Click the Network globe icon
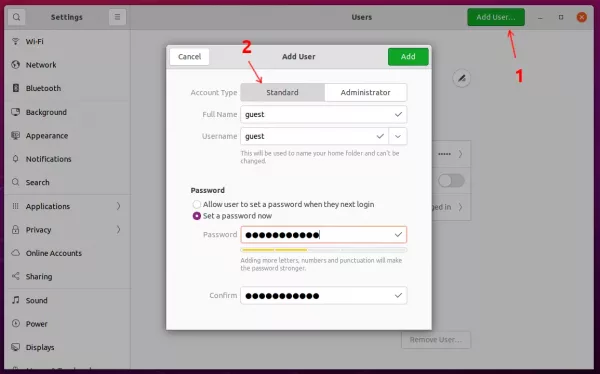 click(15, 65)
